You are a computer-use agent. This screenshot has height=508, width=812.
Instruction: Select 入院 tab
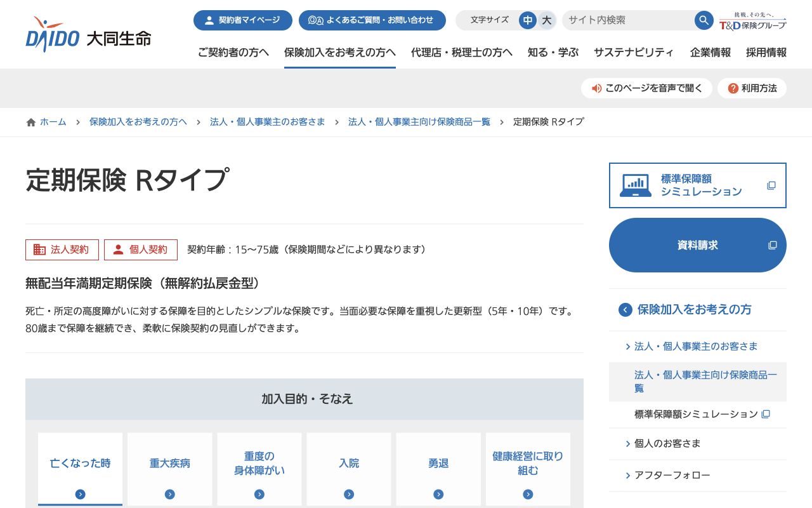[349, 469]
